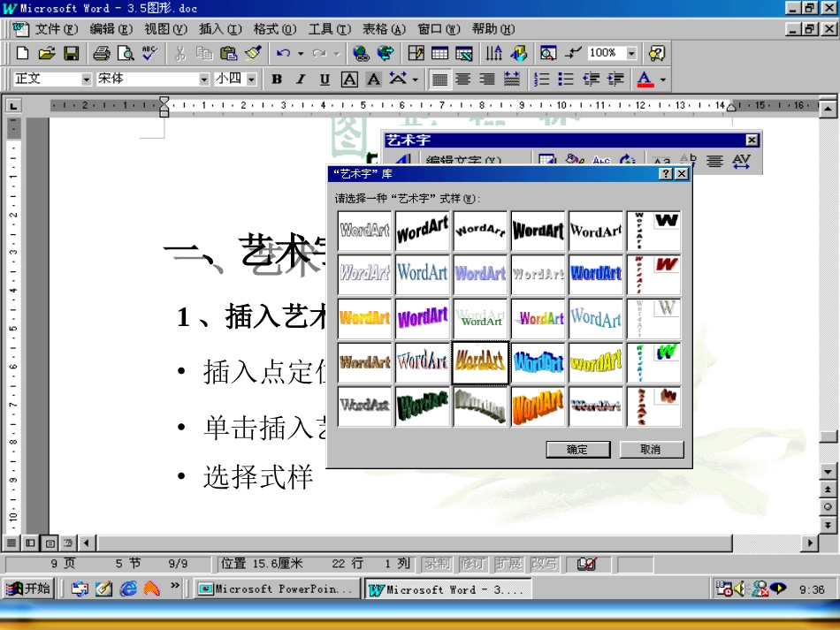Toggle underline formatting

pyautogui.click(x=325, y=80)
